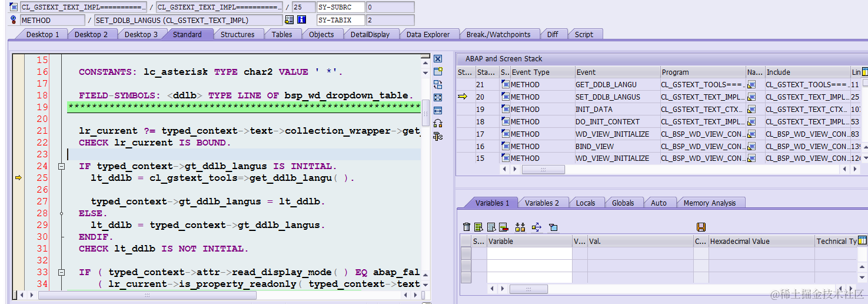Collapse the IF block at line 24

(x=61, y=167)
